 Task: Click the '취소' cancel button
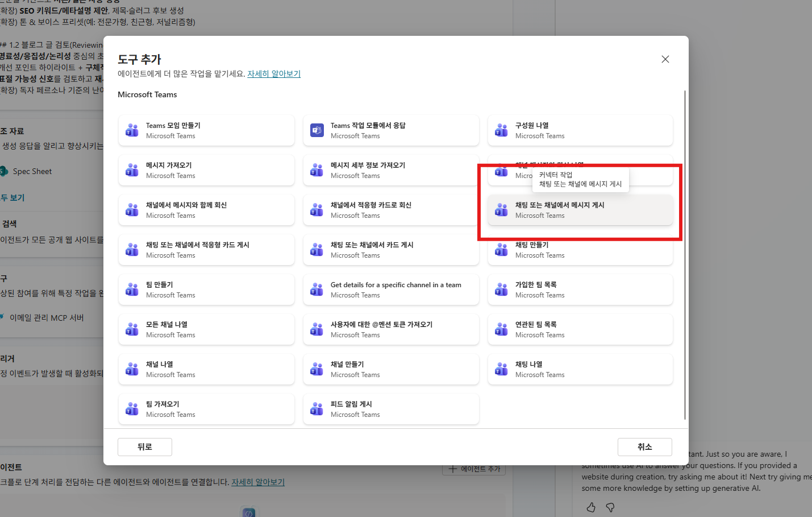[x=645, y=447]
